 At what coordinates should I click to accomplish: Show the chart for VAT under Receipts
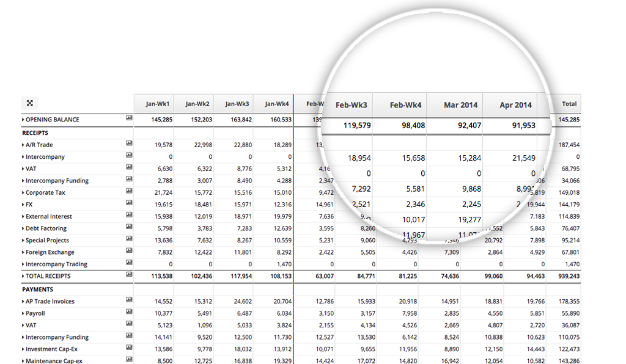[x=129, y=167]
